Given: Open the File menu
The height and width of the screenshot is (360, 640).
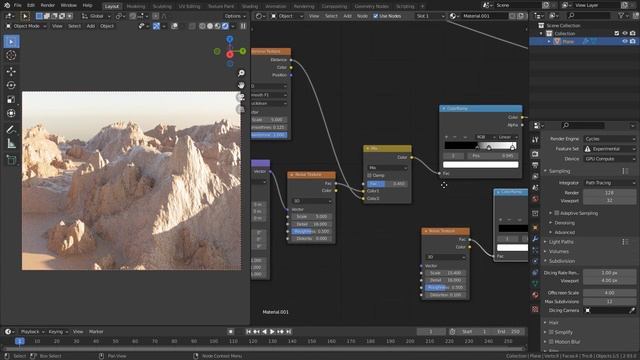Looking at the screenshot, I should 18,5.
